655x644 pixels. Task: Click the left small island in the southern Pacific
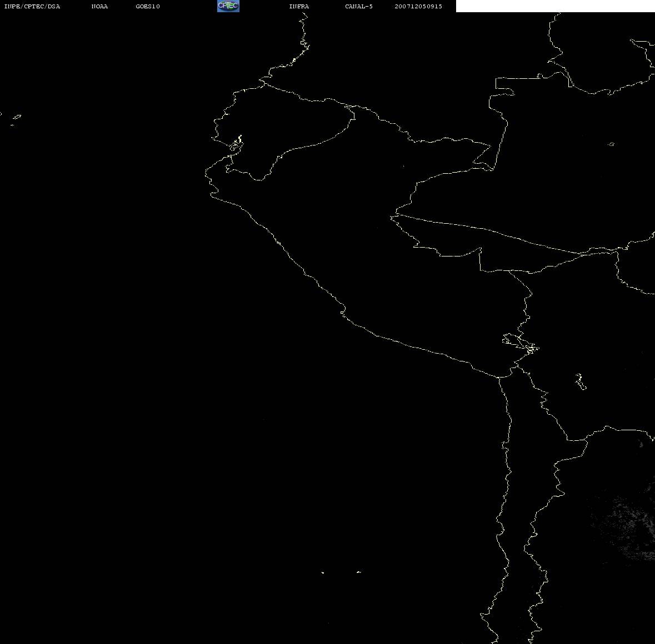click(x=323, y=572)
